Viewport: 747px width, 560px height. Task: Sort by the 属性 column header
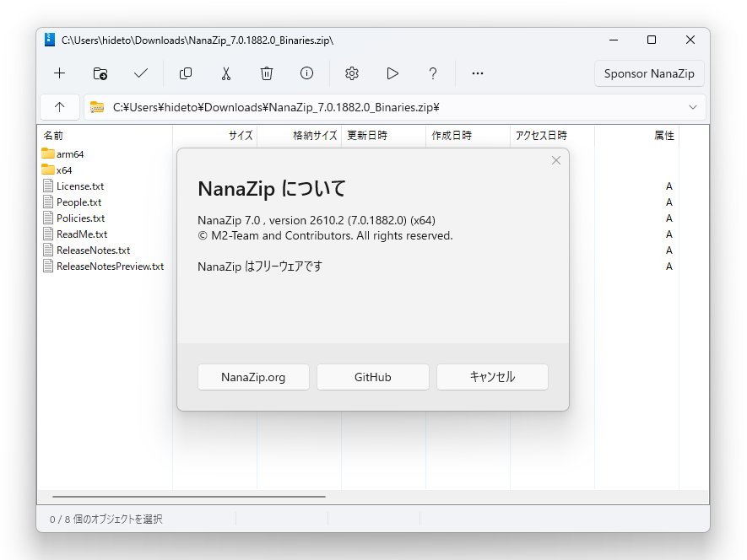637,136
